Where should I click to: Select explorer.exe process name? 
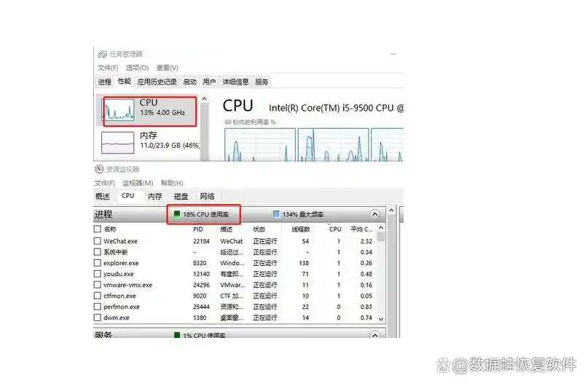(x=121, y=263)
